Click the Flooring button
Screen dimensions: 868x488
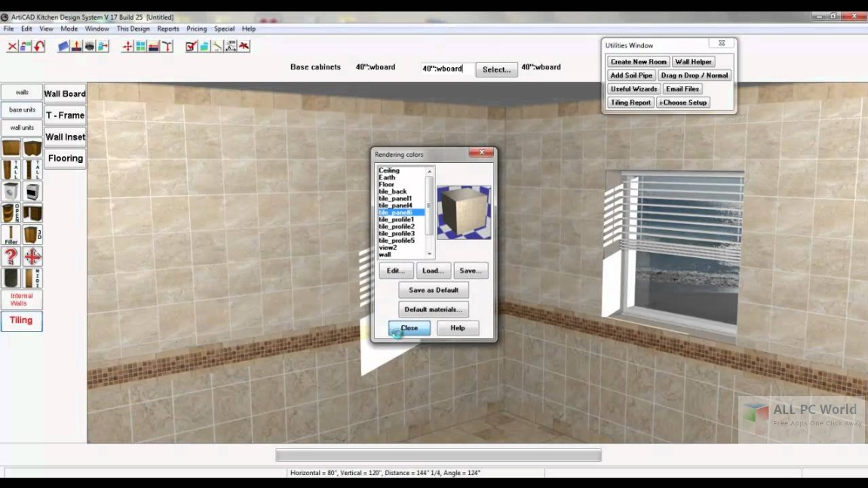coord(65,158)
